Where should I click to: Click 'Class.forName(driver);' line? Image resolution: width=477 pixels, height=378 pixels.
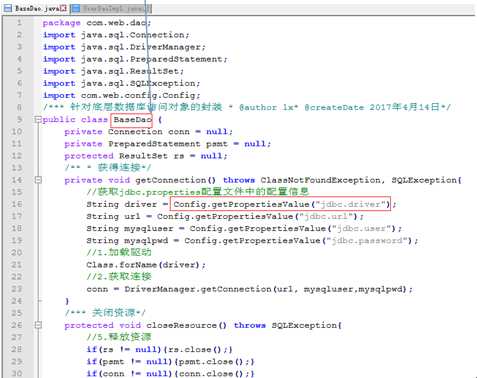click(146, 265)
